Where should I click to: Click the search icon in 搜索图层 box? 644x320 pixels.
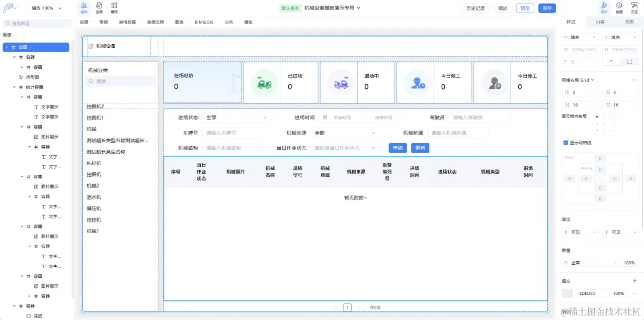pos(7,23)
